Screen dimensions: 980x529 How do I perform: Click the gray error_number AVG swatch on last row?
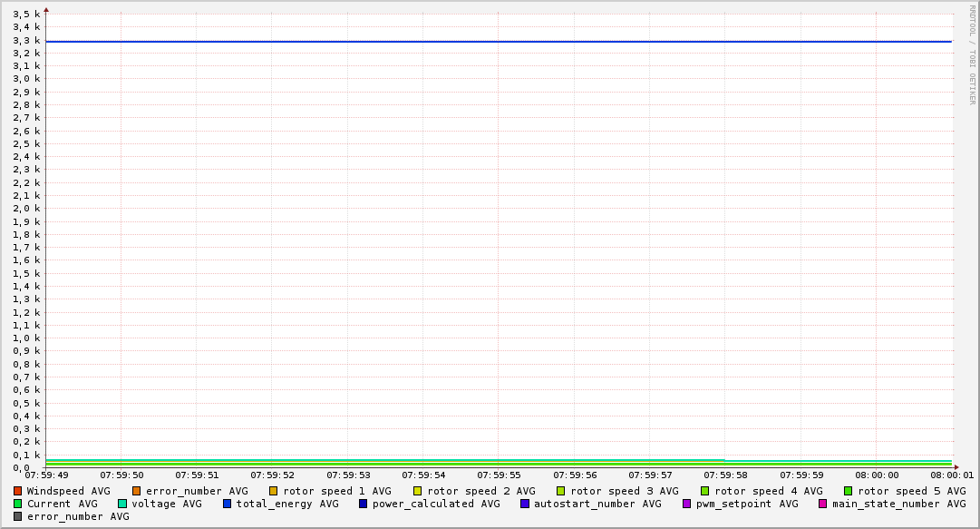[x=17, y=516]
